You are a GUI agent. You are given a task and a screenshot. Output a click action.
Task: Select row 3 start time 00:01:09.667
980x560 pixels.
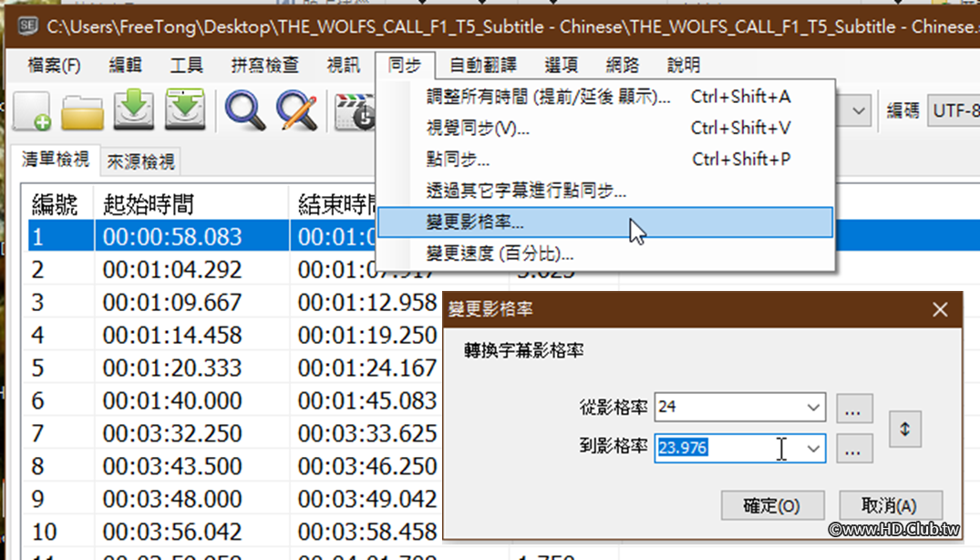point(172,303)
